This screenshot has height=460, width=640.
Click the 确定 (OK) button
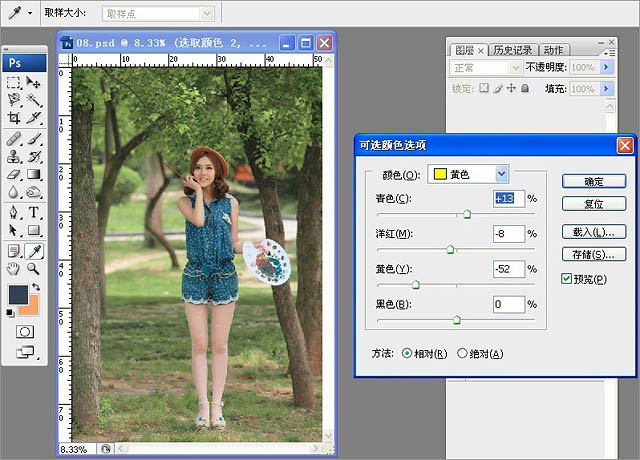tap(594, 181)
